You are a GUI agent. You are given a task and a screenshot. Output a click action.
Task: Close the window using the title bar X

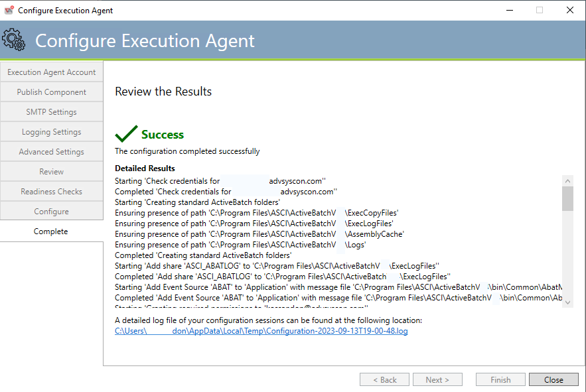point(569,10)
